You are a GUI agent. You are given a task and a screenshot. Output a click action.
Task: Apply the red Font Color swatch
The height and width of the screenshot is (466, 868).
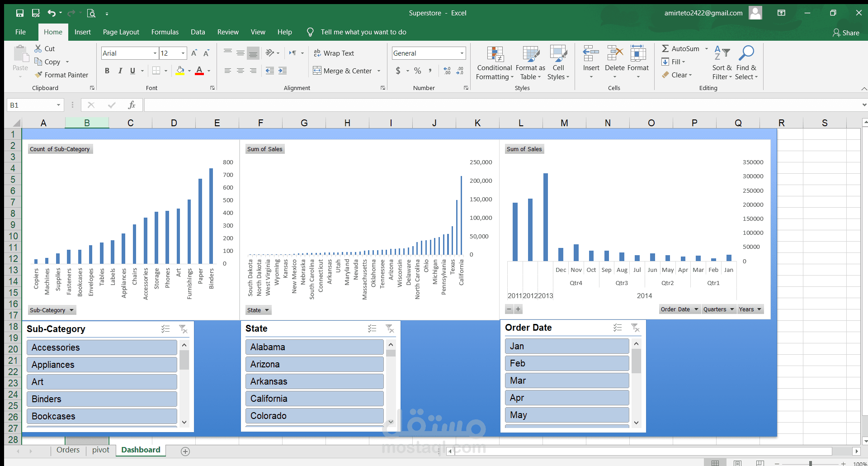(x=199, y=71)
